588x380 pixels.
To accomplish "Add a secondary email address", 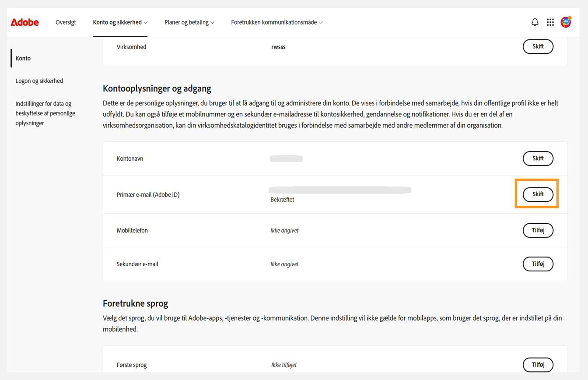I will (x=538, y=264).
